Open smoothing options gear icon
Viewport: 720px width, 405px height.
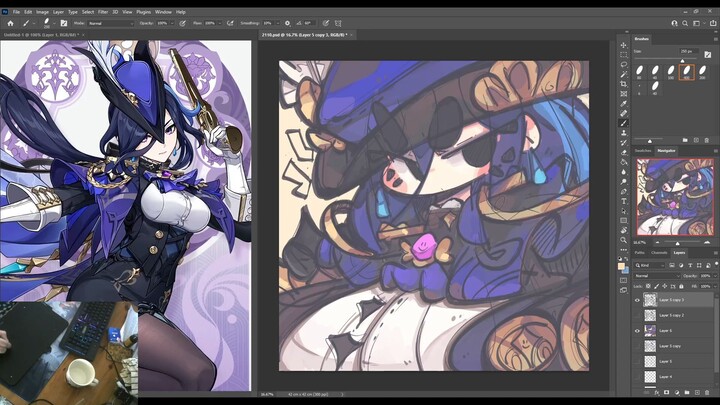(x=288, y=22)
